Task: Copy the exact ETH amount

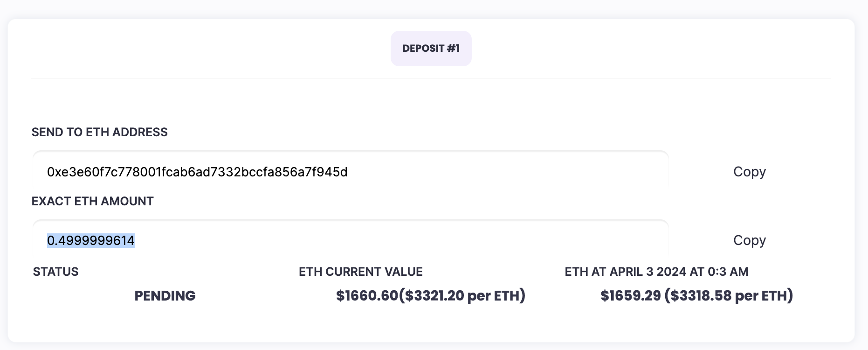Action: (x=749, y=240)
